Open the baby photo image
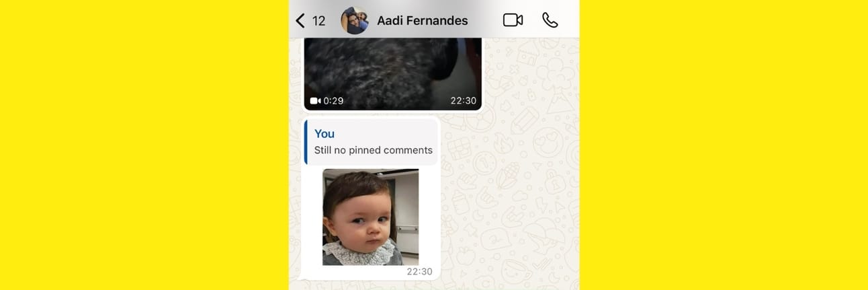Viewport: 868px width, 290px height. 371,217
